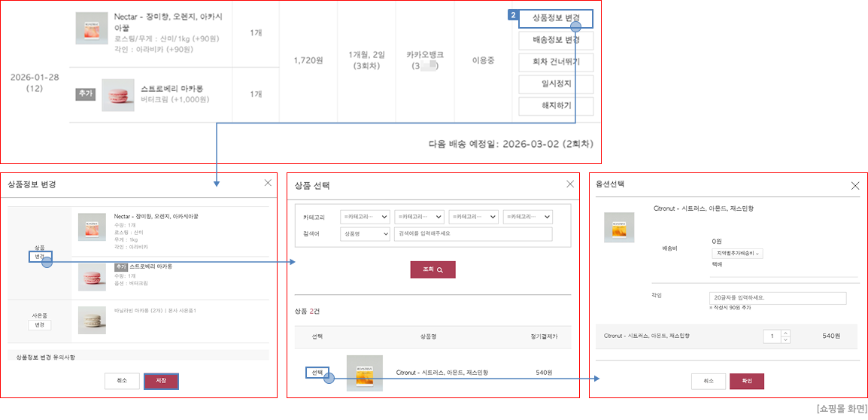868x420 pixels.
Task: Select 회차 건너뛰기 option
Action: 556,62
